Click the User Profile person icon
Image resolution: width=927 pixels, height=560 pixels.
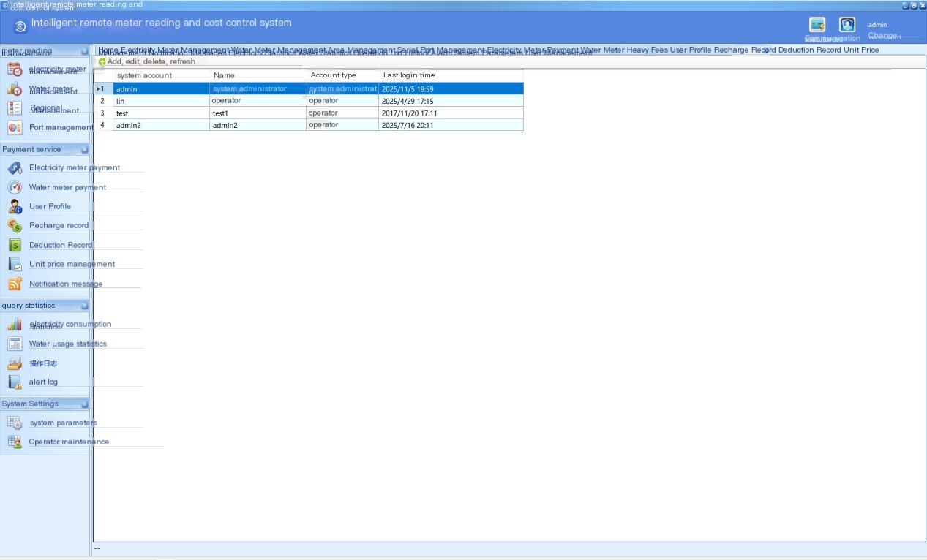(x=15, y=206)
